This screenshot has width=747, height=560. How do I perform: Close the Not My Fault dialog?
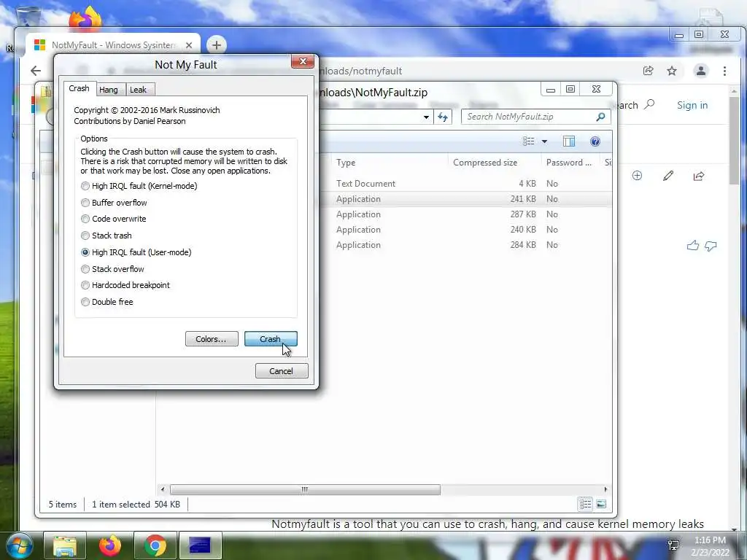(x=303, y=61)
